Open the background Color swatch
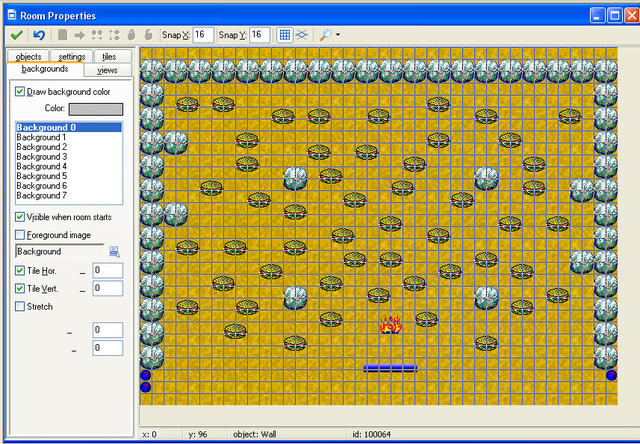 click(96, 109)
